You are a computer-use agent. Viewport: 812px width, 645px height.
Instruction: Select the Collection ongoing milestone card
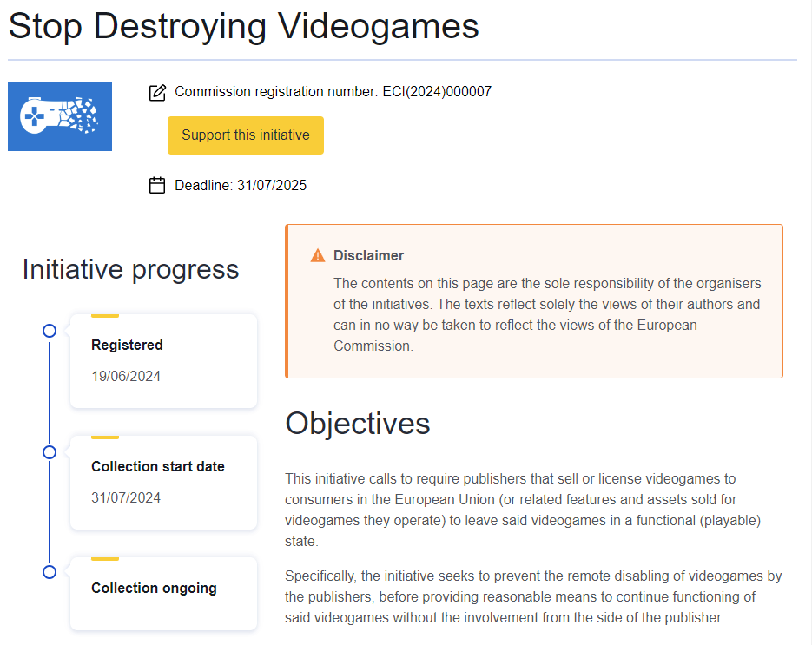pos(163,594)
